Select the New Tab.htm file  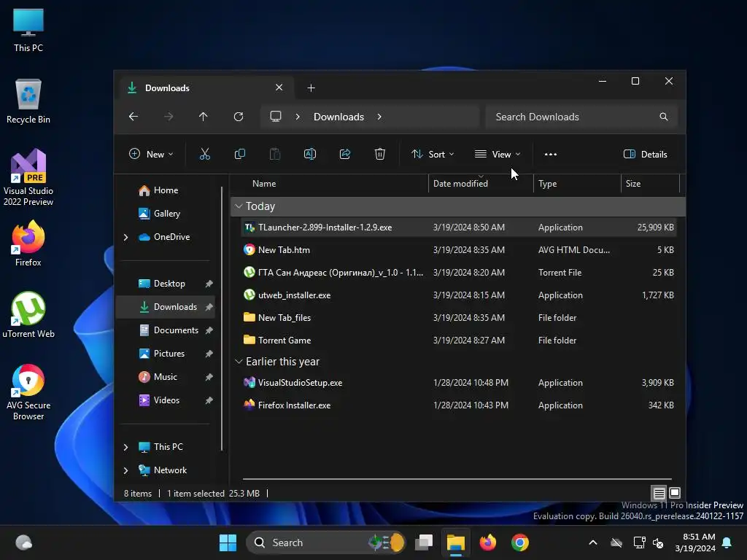pos(458,249)
